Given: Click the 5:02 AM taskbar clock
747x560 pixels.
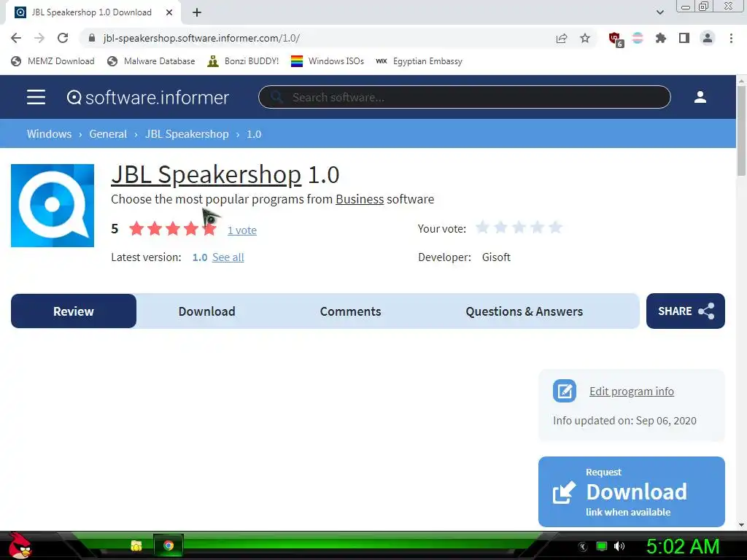Looking at the screenshot, I should pyautogui.click(x=682, y=546).
